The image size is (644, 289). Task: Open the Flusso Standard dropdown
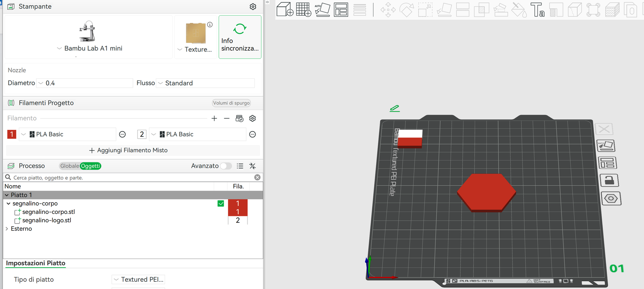pos(205,83)
